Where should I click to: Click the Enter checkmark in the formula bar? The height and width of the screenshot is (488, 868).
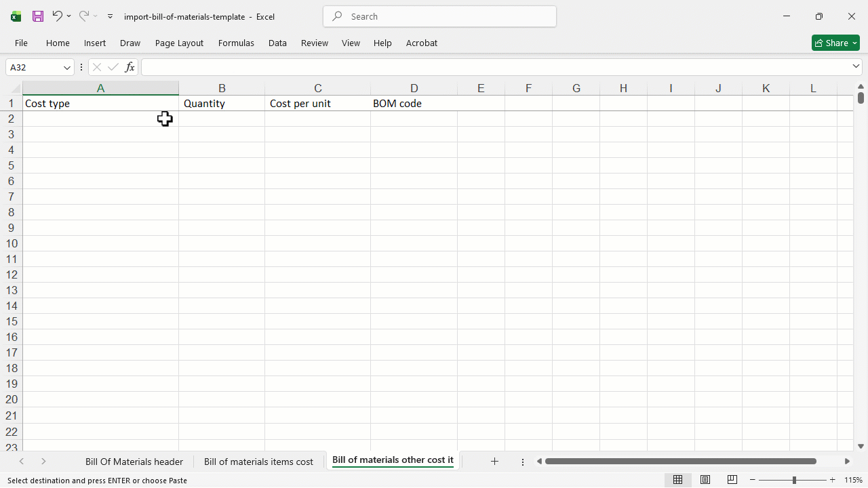113,67
